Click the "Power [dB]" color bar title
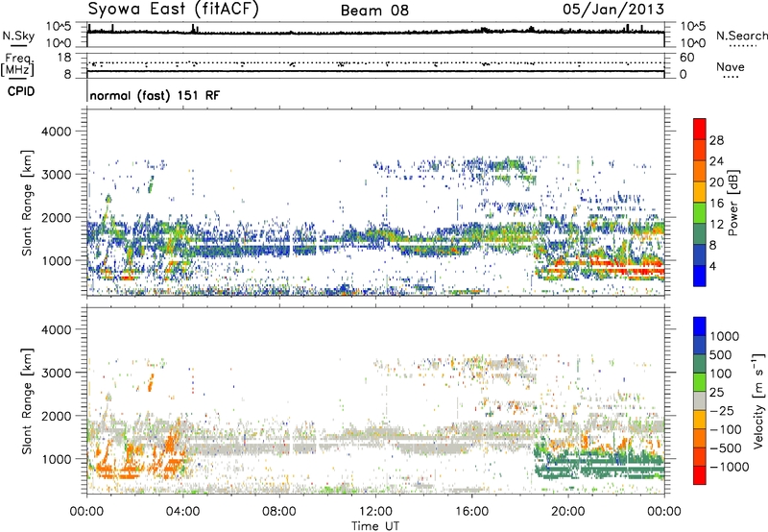Image resolution: width=768 pixels, height=532 pixels. (x=732, y=203)
